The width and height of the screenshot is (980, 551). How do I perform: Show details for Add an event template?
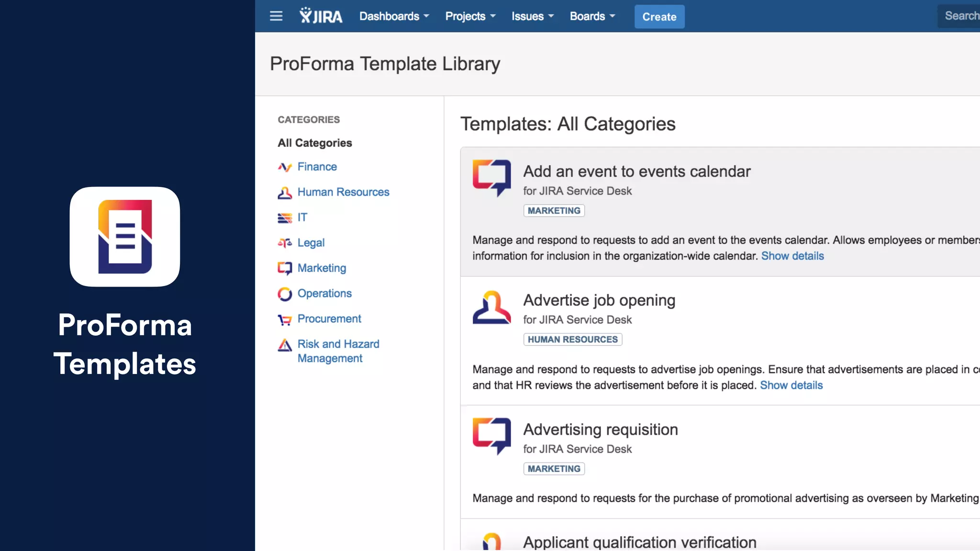(x=792, y=256)
